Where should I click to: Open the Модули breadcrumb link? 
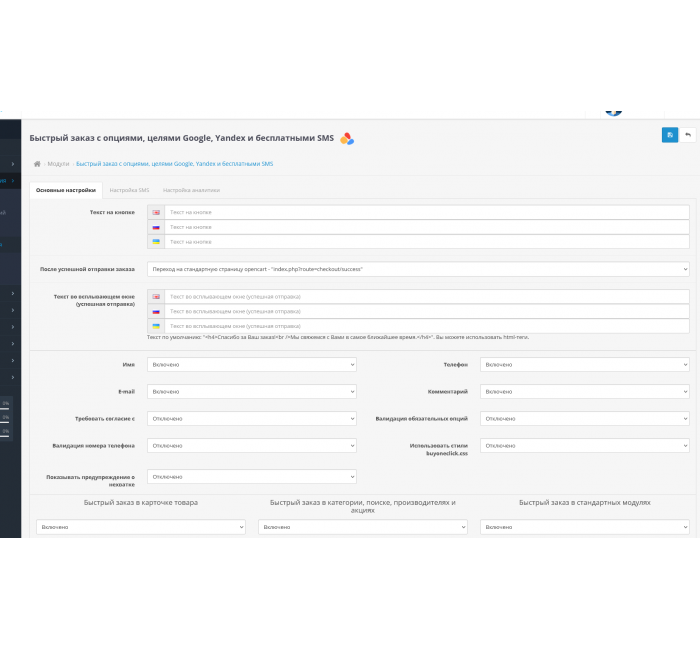pyautogui.click(x=58, y=164)
